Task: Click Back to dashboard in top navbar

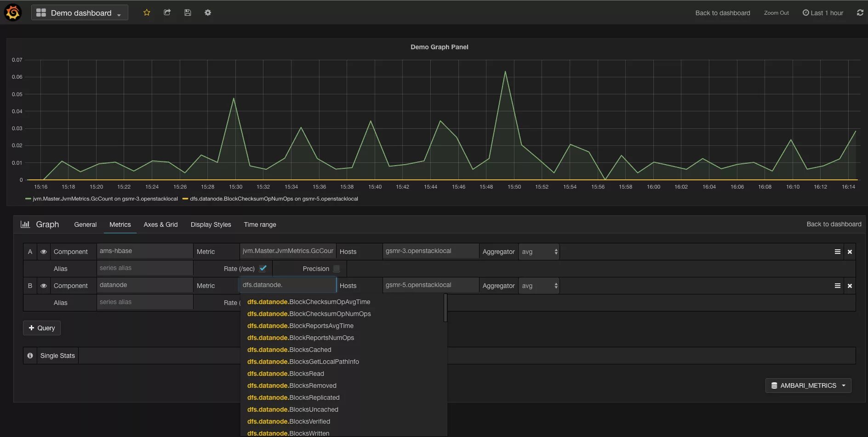Action: pos(723,13)
